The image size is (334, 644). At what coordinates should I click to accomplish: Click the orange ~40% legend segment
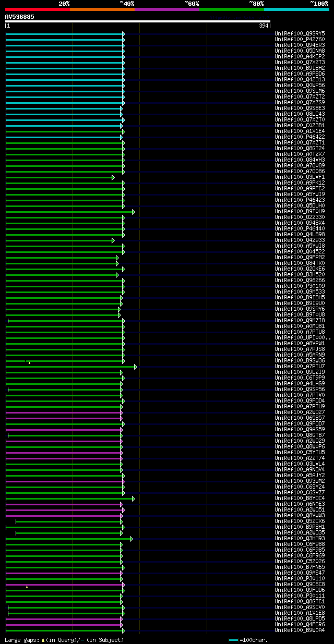point(102,9)
